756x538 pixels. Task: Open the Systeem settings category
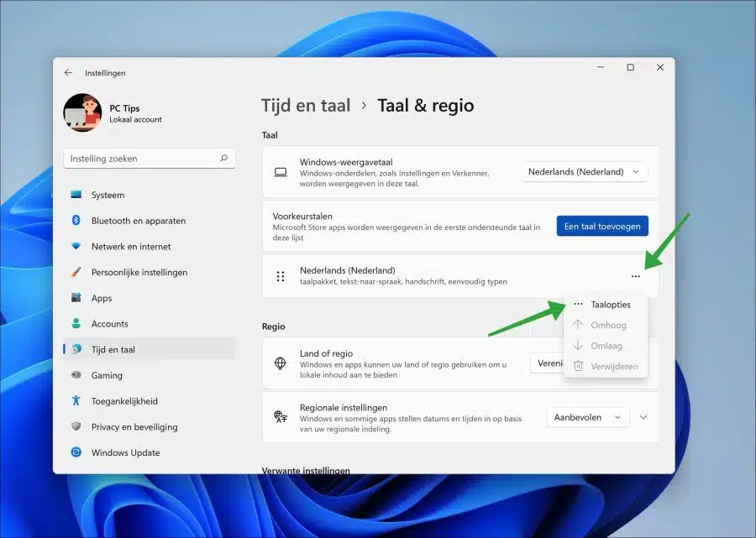pos(149,195)
